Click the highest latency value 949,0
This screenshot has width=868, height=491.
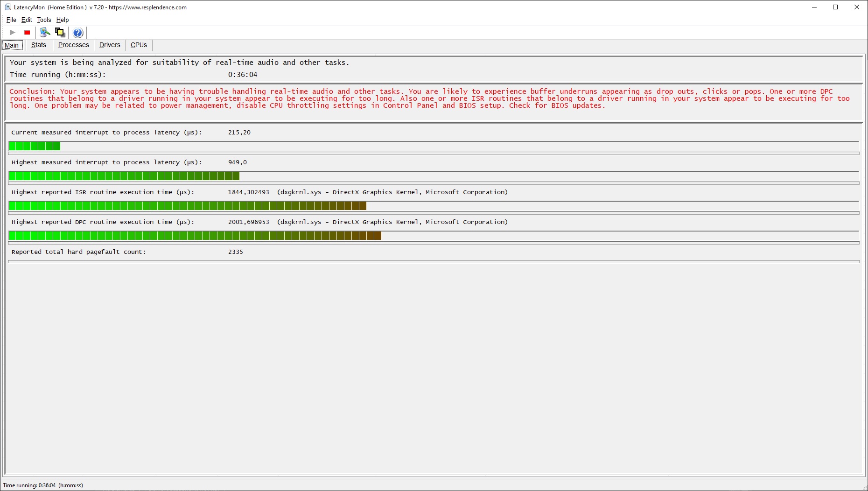[x=238, y=162]
